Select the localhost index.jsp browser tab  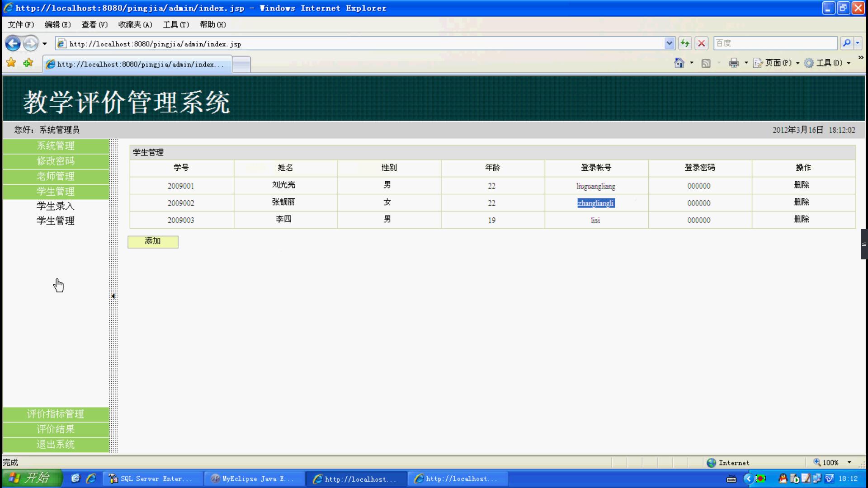(137, 64)
